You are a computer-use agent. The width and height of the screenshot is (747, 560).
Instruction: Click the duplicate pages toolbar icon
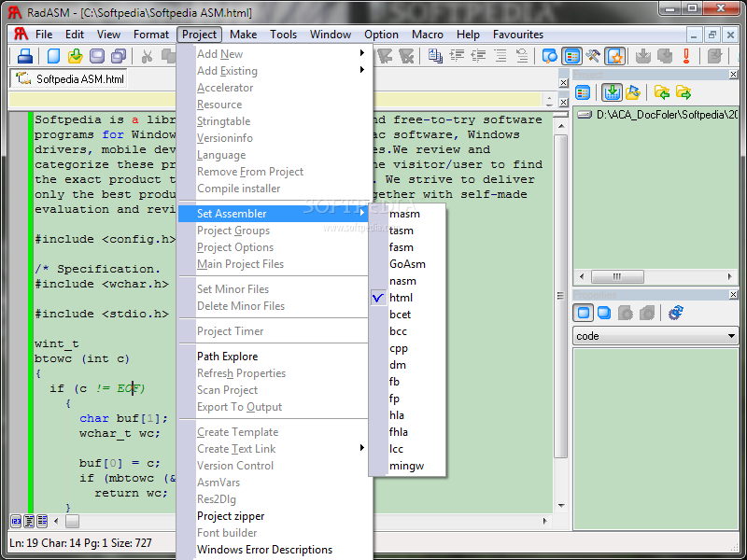pos(435,56)
